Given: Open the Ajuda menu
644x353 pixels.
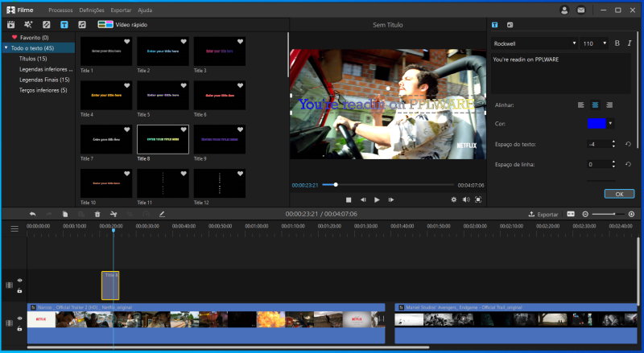Looking at the screenshot, I should pyautogui.click(x=145, y=10).
